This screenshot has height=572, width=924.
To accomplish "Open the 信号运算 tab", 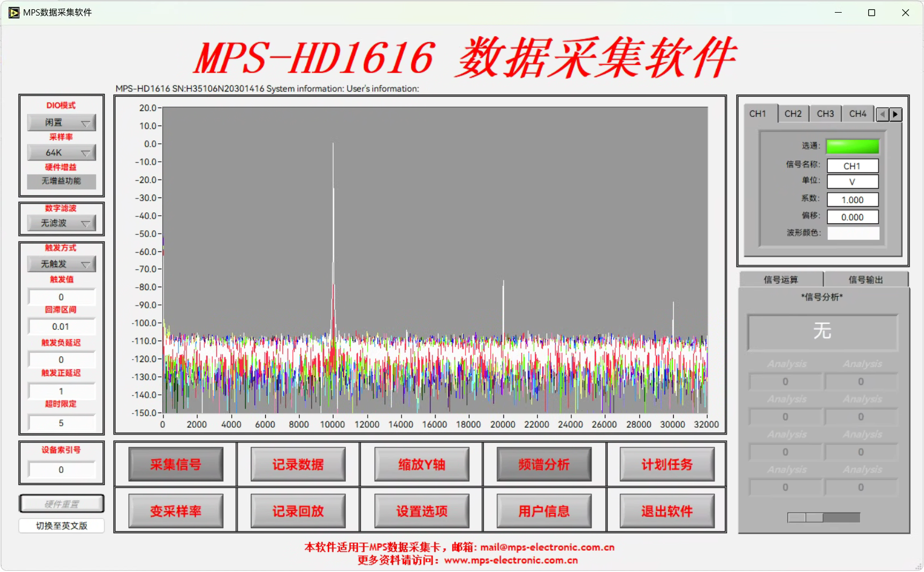I will pyautogui.click(x=781, y=280).
